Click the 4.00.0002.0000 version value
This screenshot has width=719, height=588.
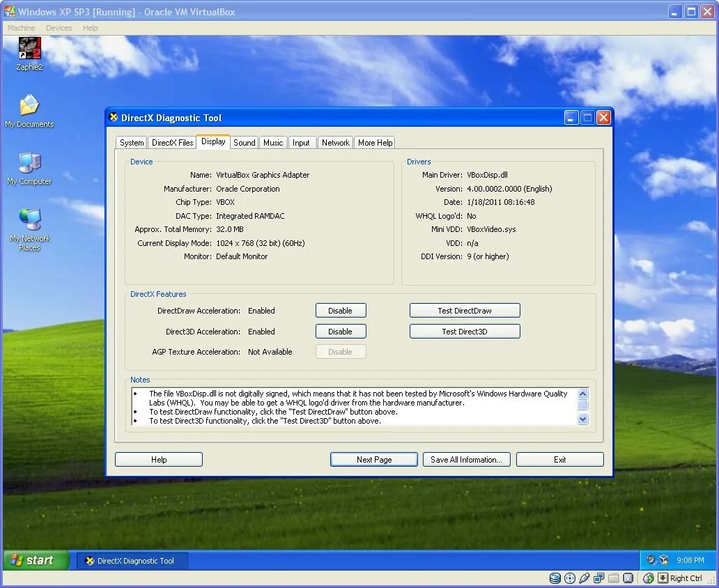coord(509,189)
